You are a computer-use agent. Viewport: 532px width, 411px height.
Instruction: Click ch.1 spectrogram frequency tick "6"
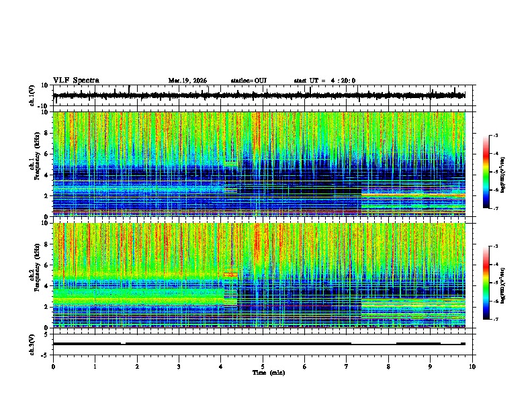[46, 154]
